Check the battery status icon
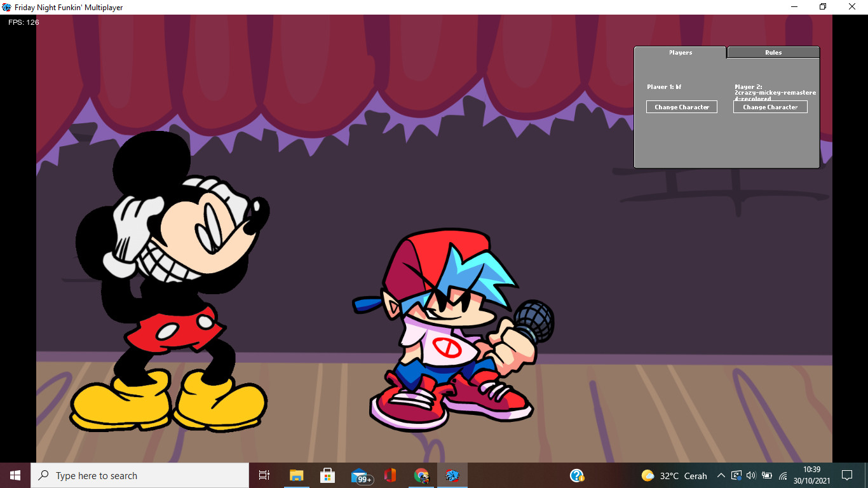The image size is (868, 488). click(x=767, y=475)
